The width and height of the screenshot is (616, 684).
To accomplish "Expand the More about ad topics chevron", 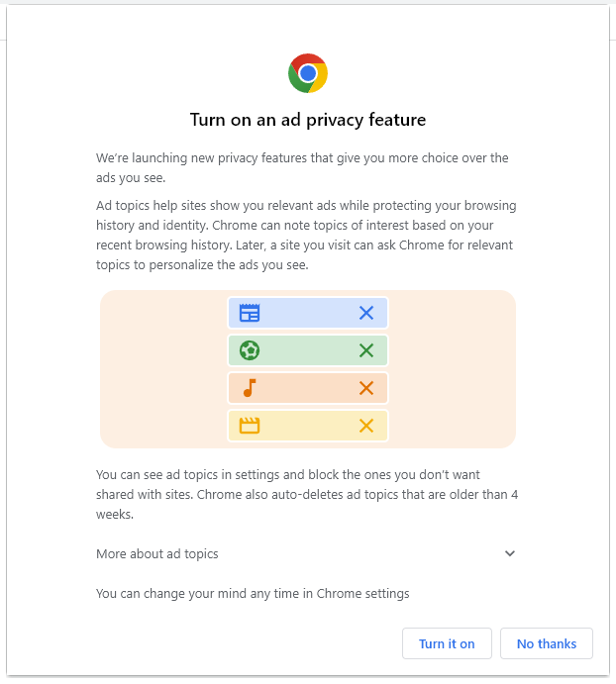I will pos(510,553).
